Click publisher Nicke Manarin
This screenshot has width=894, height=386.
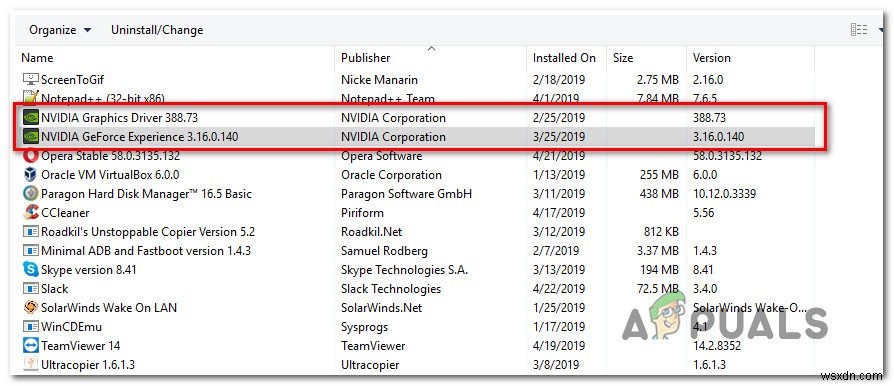(x=379, y=80)
